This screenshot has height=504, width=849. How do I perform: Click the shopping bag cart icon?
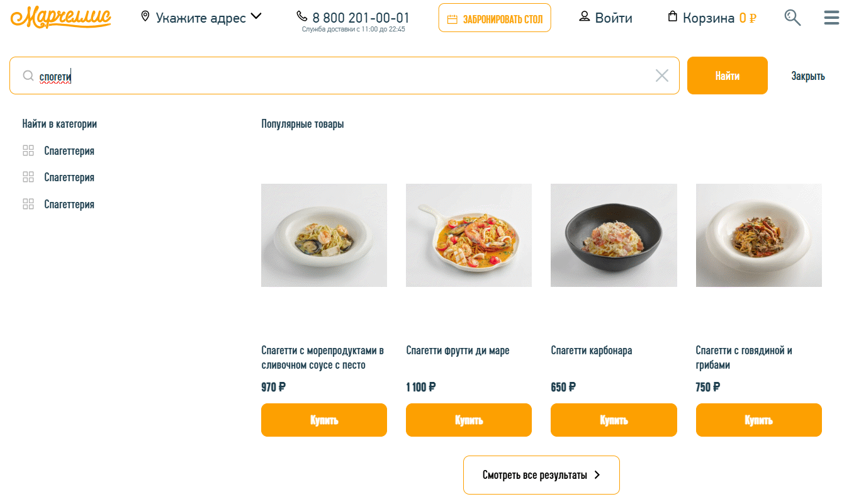point(673,17)
